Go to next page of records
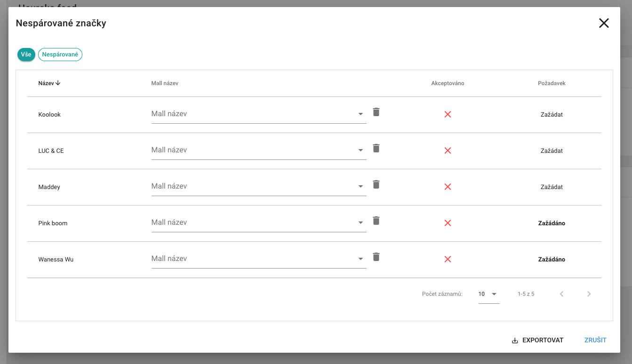This screenshot has width=632, height=364. [x=589, y=294]
